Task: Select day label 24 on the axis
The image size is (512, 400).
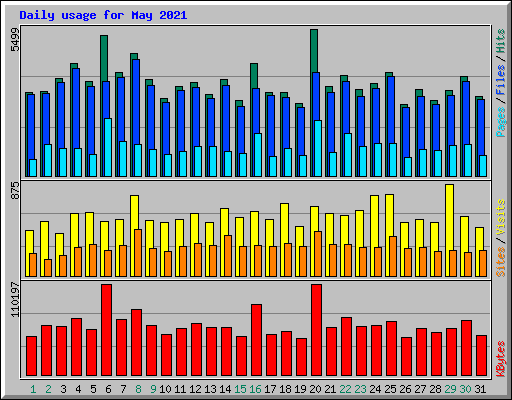Action: tap(375, 389)
